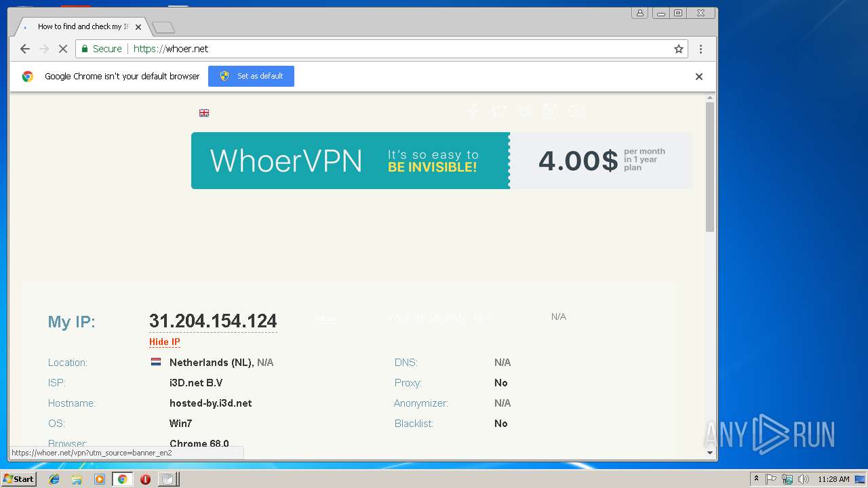Click the My IP: heading
Screen dimensions: 868x488
[x=72, y=322]
